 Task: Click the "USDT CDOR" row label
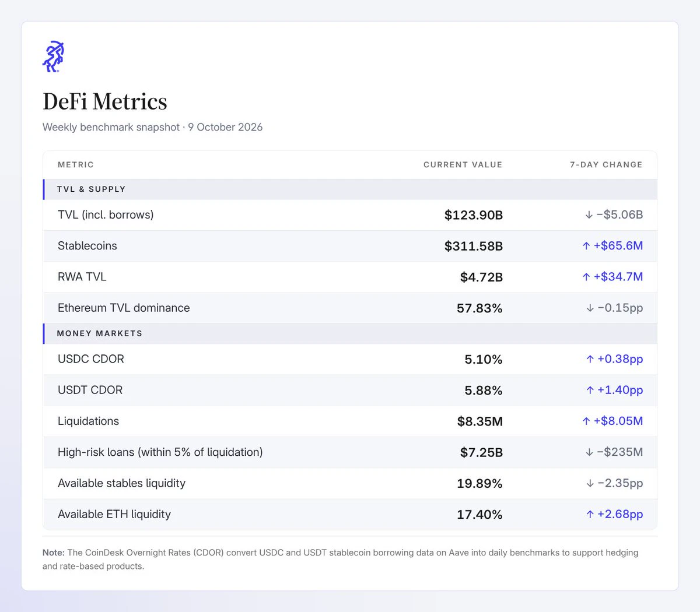90,390
